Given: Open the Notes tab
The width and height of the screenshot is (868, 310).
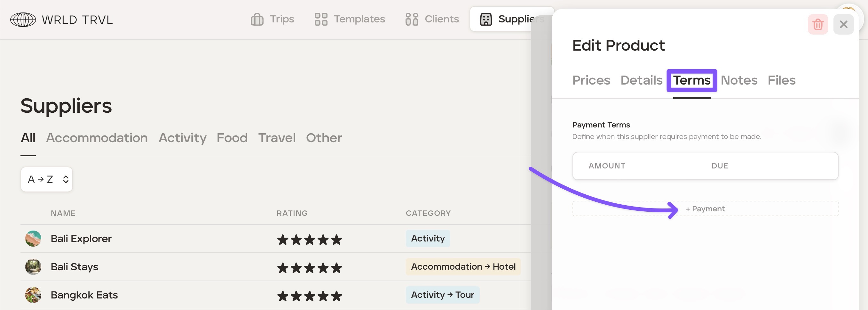Looking at the screenshot, I should [x=738, y=80].
